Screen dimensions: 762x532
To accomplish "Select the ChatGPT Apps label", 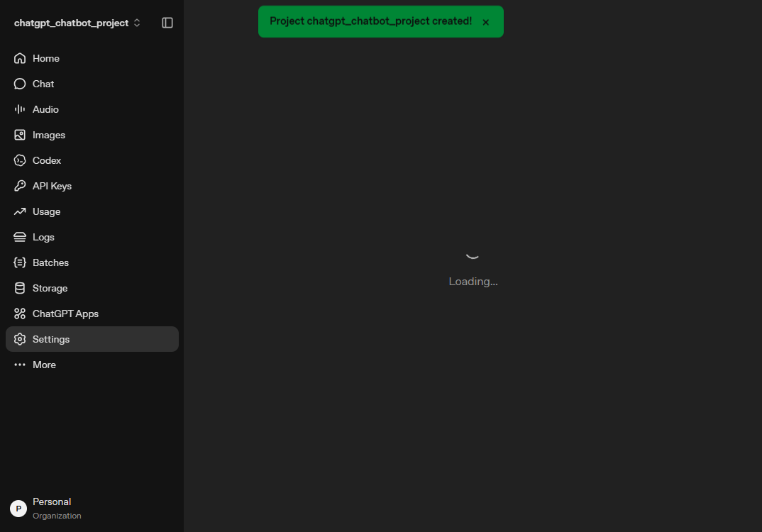I will click(65, 314).
